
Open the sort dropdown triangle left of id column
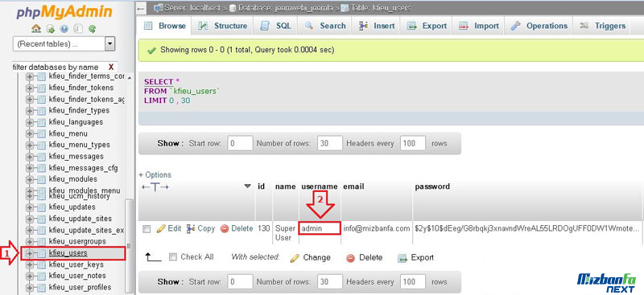(247, 186)
